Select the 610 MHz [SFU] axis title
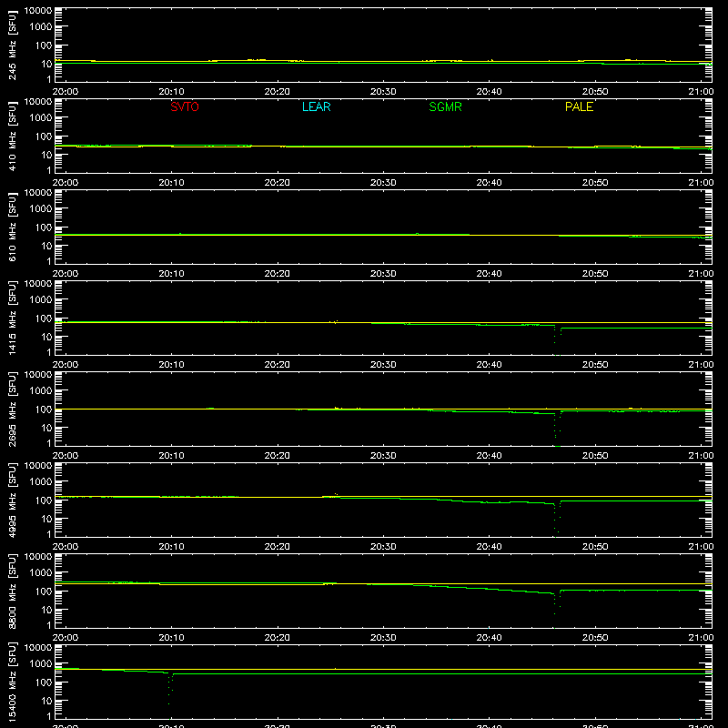 coord(13,228)
